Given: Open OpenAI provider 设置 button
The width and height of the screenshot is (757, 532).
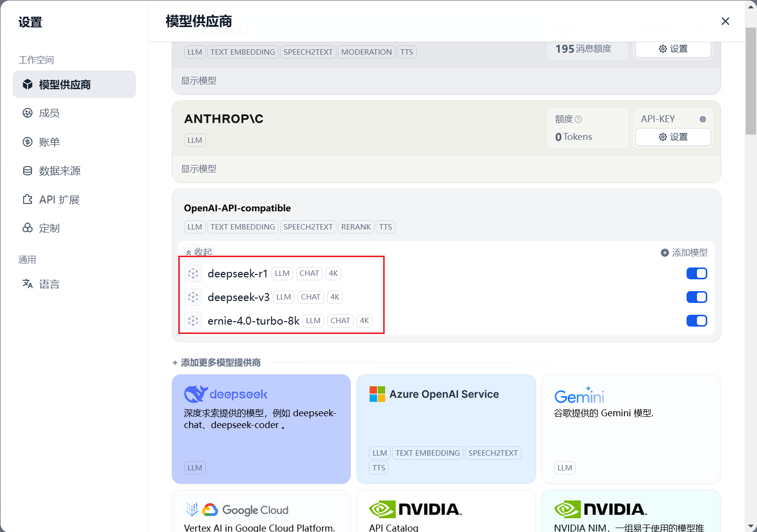Looking at the screenshot, I should coord(673,49).
